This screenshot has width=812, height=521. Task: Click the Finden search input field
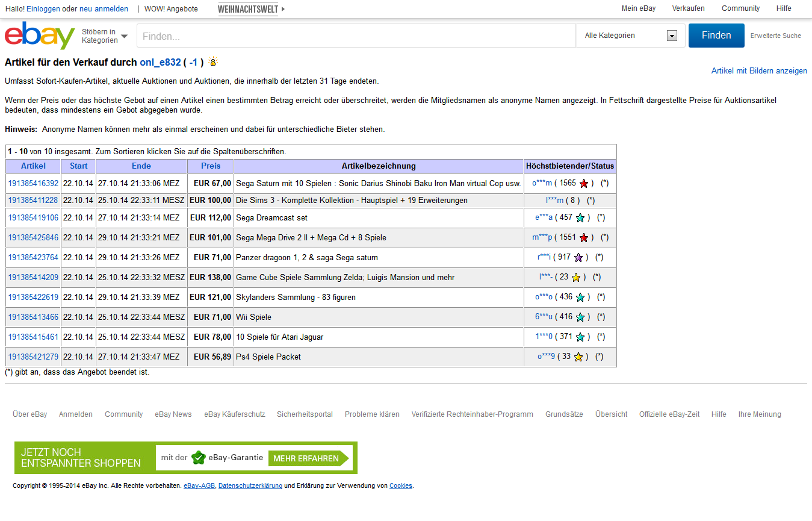(356, 36)
